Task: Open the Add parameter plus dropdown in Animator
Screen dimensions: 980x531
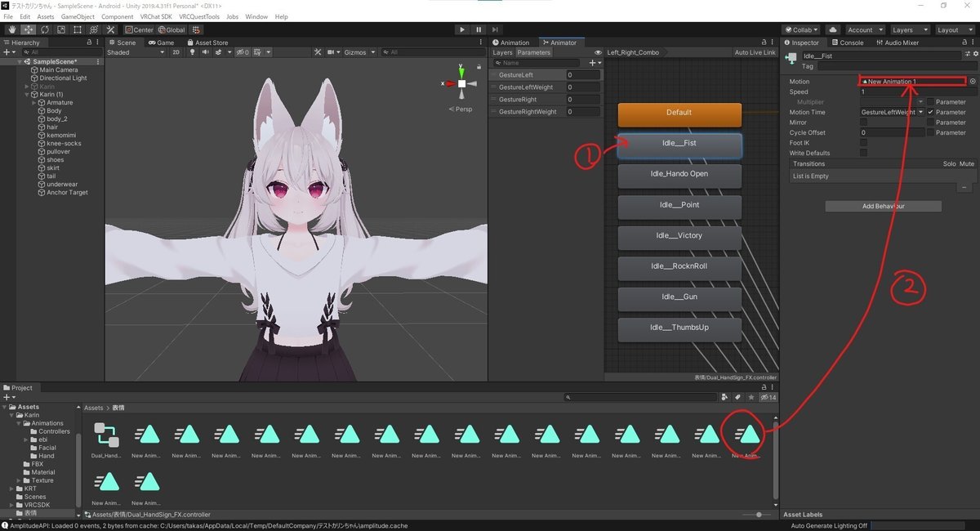Action: [x=595, y=63]
